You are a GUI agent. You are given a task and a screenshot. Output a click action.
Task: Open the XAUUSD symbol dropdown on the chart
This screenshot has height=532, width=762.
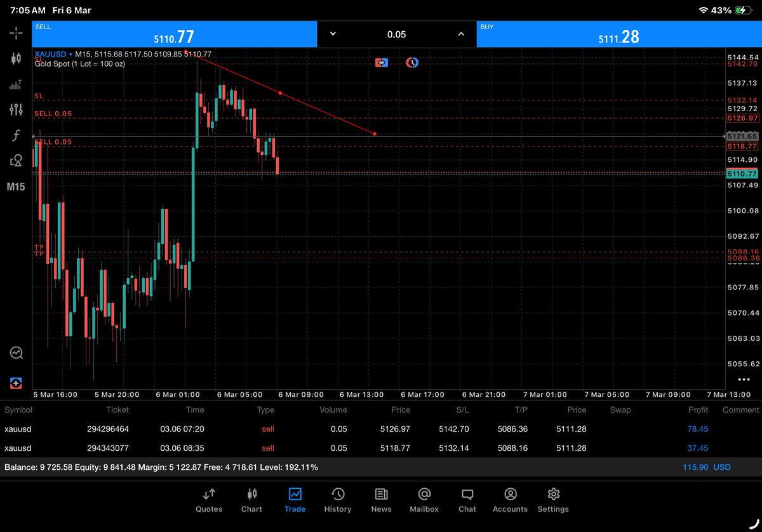tap(54, 55)
